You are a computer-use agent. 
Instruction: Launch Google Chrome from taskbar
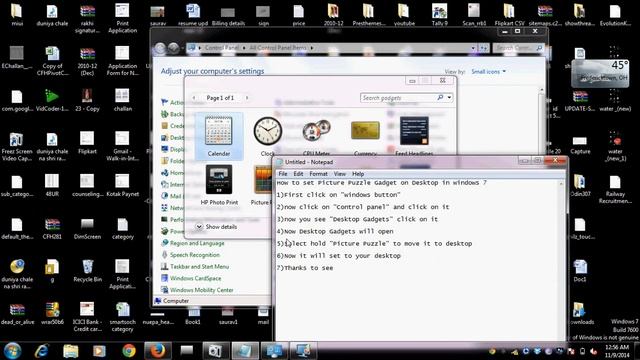(x=129, y=351)
